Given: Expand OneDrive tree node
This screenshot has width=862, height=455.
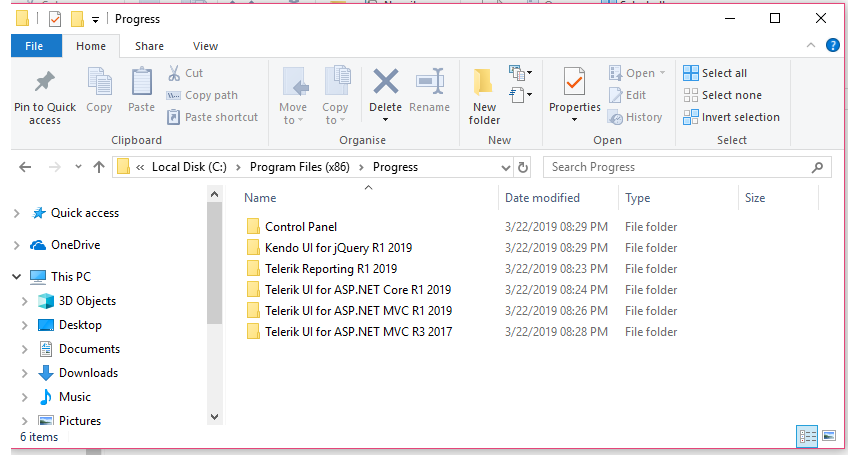Looking at the screenshot, I should tap(16, 245).
